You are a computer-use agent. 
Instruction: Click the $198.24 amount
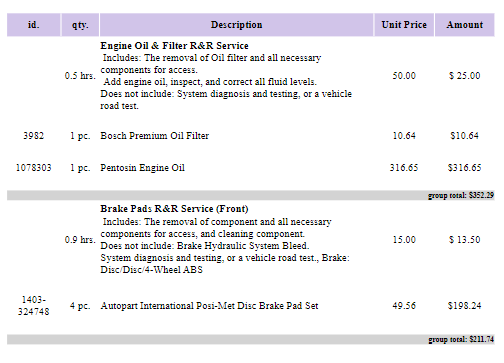tap(465, 306)
